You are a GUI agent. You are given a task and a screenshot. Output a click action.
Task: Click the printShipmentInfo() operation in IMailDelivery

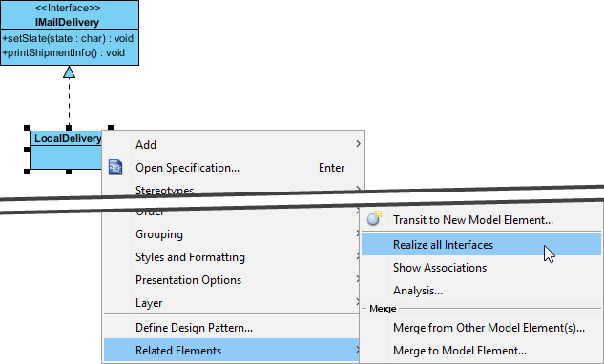pyautogui.click(x=64, y=52)
